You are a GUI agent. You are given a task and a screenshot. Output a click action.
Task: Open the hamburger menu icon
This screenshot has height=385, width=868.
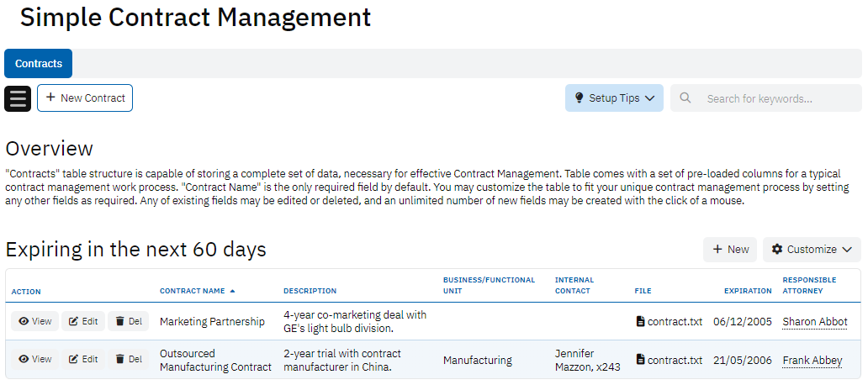[x=18, y=98]
